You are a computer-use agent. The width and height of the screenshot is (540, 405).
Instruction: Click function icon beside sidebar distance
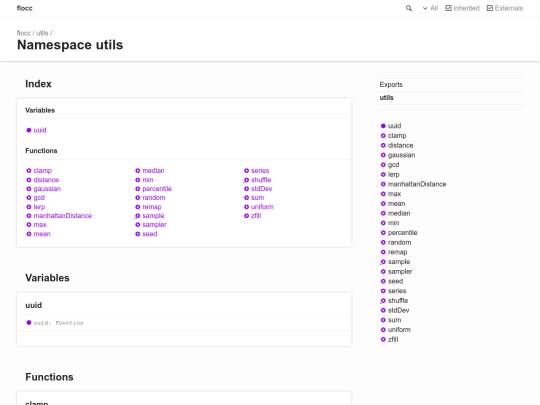coord(383,145)
